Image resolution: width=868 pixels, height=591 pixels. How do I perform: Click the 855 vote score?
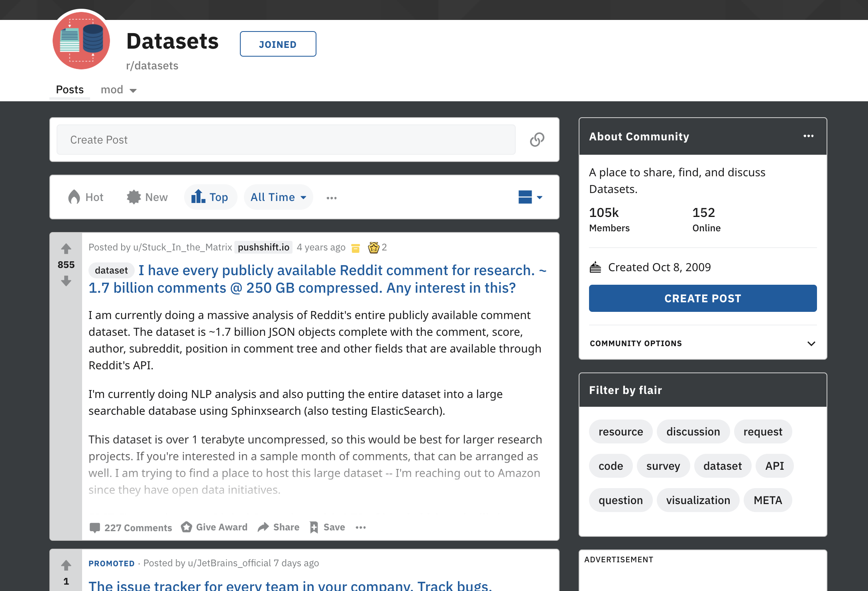pos(66,265)
